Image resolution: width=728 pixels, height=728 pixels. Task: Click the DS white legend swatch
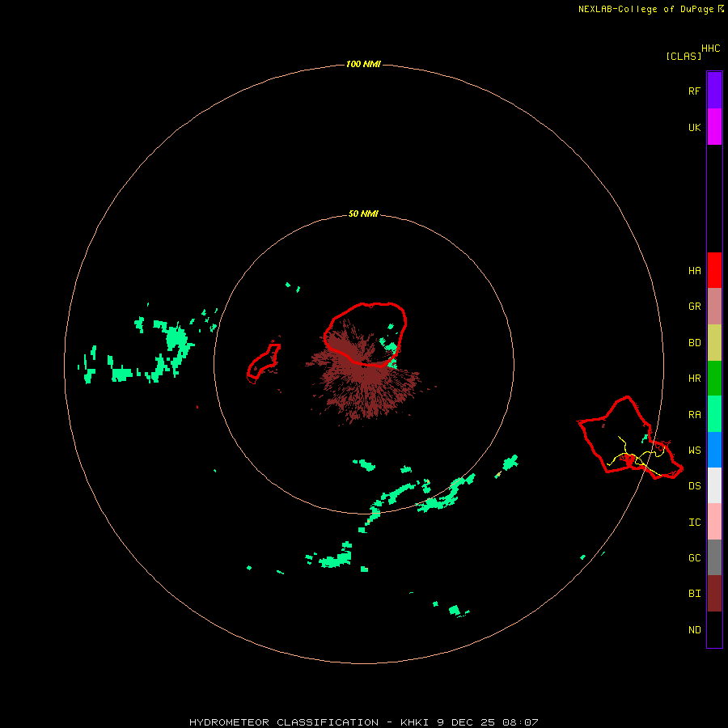[714, 485]
